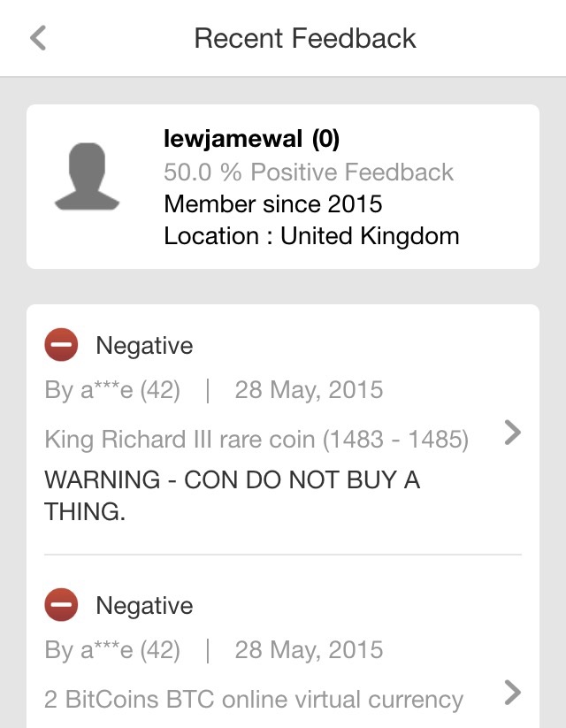Open King Richard III rare coin listing
566x728 pixels.
pyautogui.click(x=256, y=438)
